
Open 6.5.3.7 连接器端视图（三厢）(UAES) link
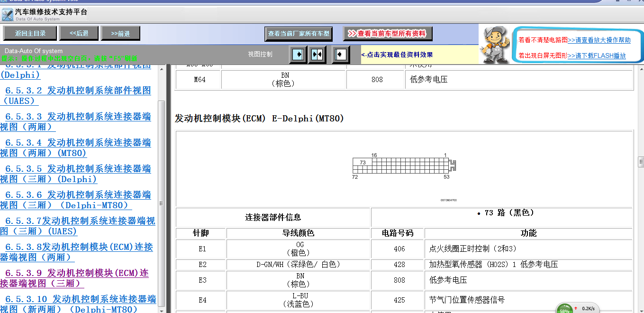78,226
